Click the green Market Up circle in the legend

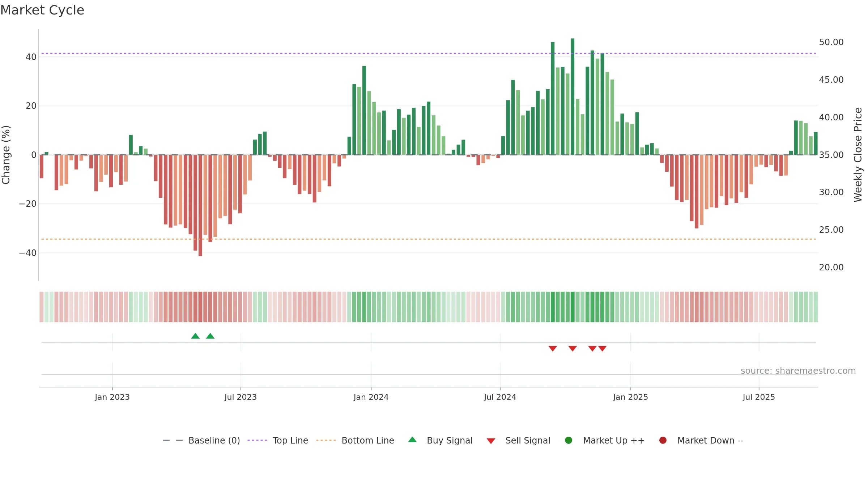[569, 440]
